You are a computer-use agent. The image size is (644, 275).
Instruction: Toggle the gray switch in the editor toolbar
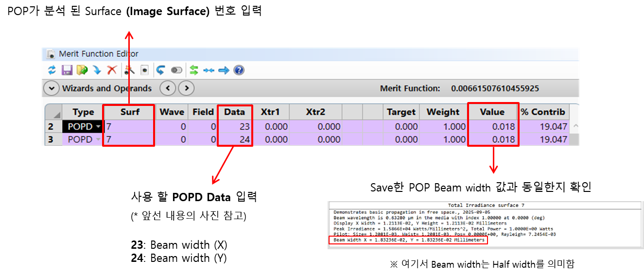176,70
